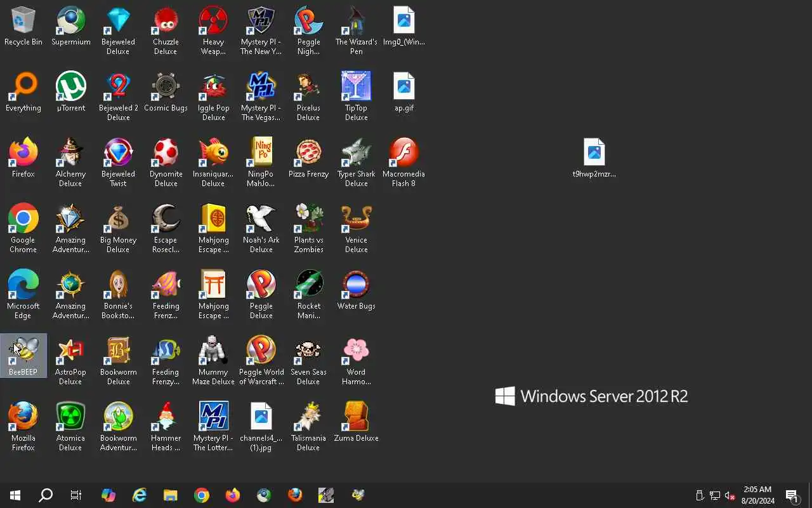The width and height of the screenshot is (812, 508).
Task: Select Dynomite Deluxe icon
Action: click(166, 163)
